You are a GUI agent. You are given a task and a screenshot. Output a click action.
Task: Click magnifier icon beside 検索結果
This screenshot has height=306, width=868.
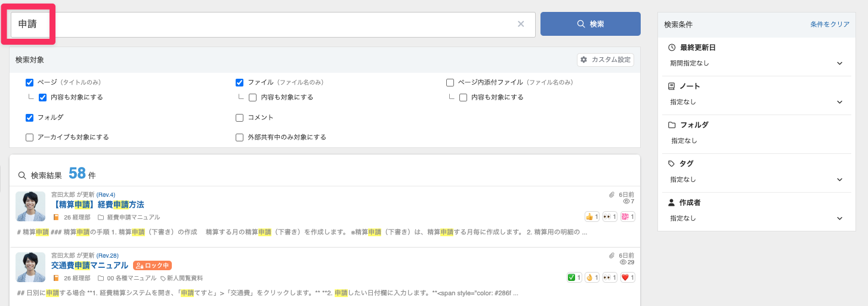22,175
